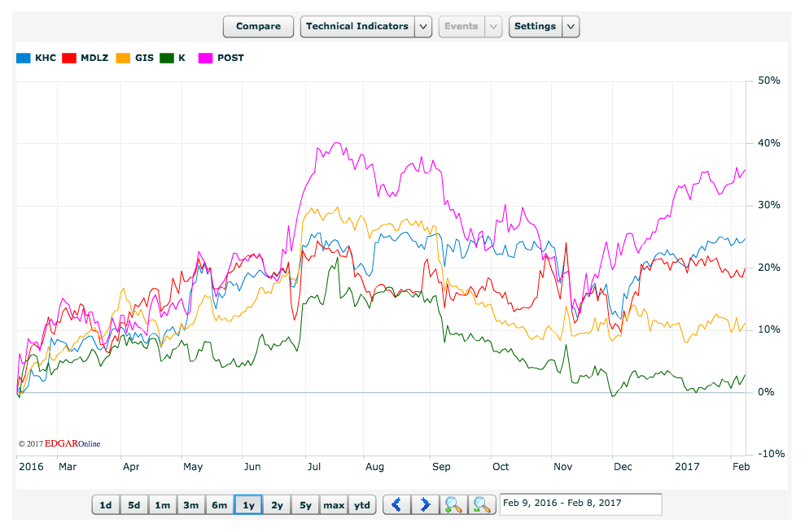Click the MDLZ ticker label in legend
Image resolution: width=805 pixels, height=532 pixels.
pyautogui.click(x=94, y=58)
